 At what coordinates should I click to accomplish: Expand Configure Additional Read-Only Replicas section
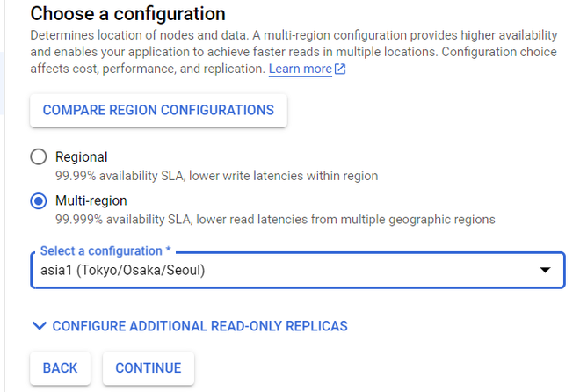199,326
